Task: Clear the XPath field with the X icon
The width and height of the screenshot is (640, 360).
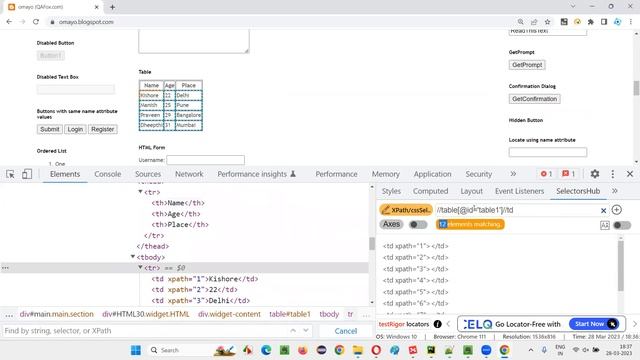Action: tap(603, 211)
